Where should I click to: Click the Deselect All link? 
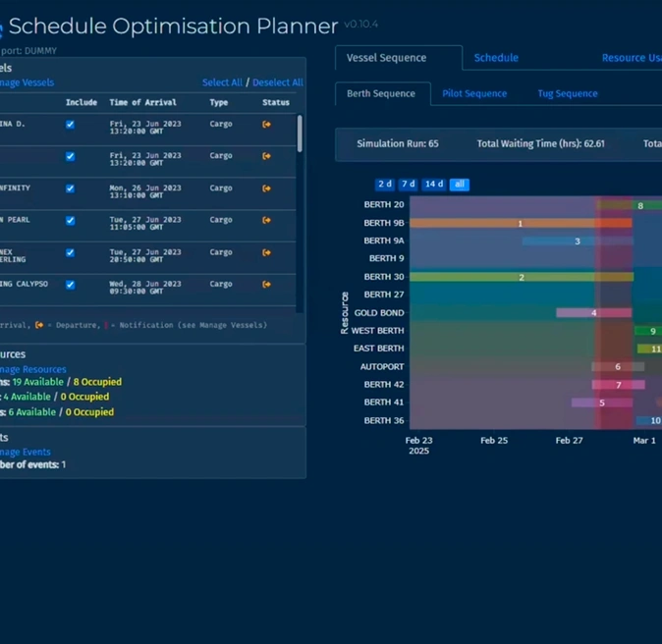(278, 82)
